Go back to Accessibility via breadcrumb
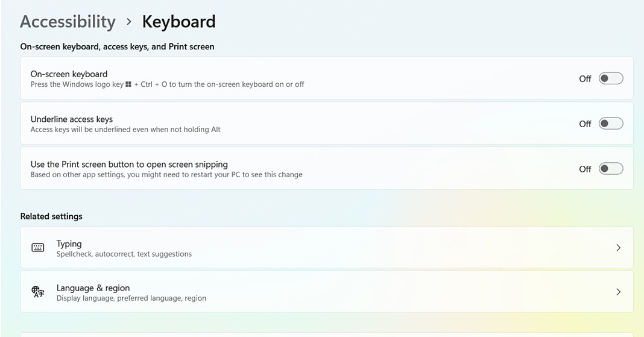 (68, 22)
